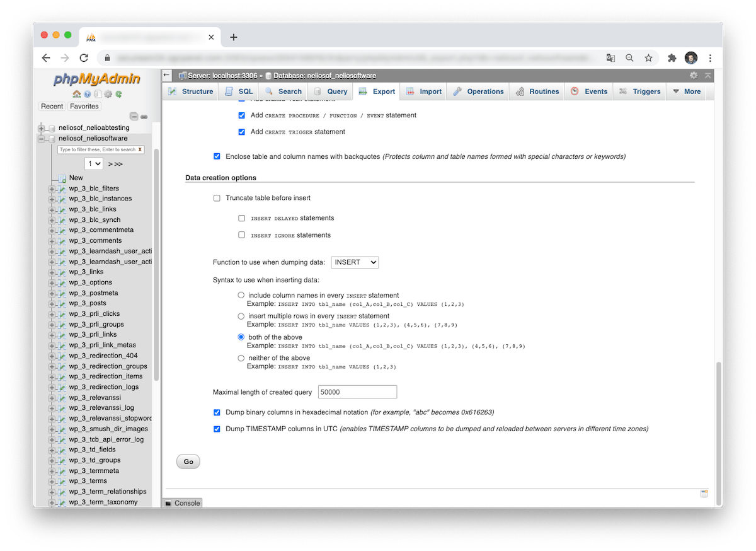Toggle Enclose table and column names with backquotes

coord(217,156)
